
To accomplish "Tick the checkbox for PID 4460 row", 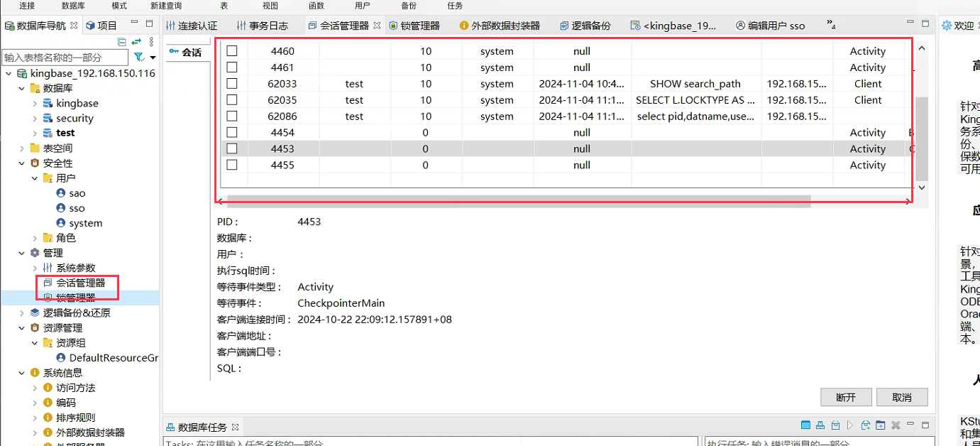I will coord(232,51).
